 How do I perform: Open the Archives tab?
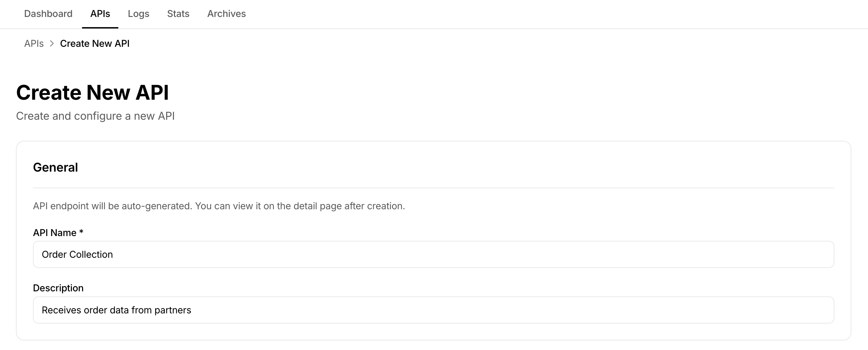pyautogui.click(x=226, y=14)
